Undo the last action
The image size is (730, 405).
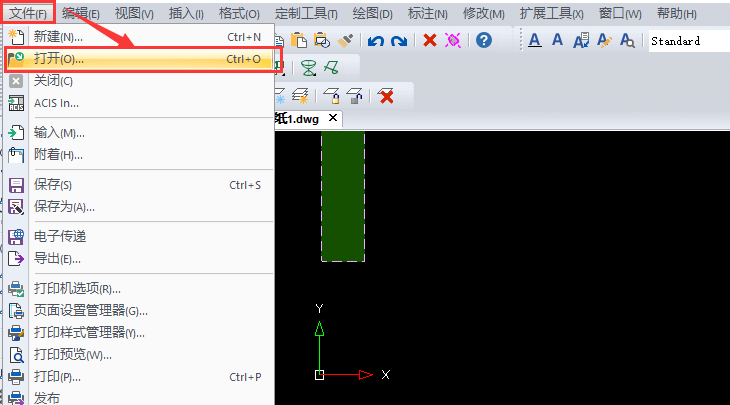375,41
